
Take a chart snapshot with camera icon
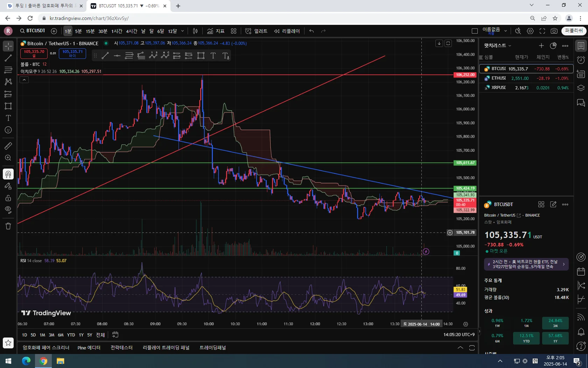(554, 31)
